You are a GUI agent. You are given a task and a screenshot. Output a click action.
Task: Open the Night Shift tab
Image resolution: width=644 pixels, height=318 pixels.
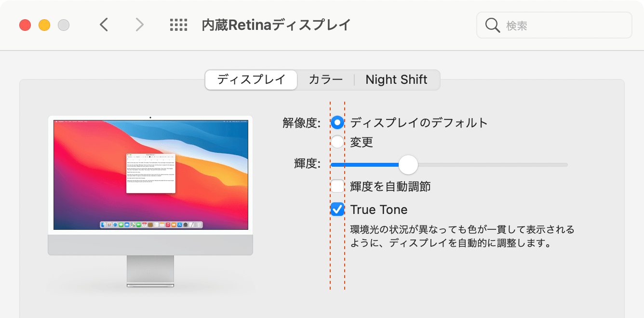[396, 79]
